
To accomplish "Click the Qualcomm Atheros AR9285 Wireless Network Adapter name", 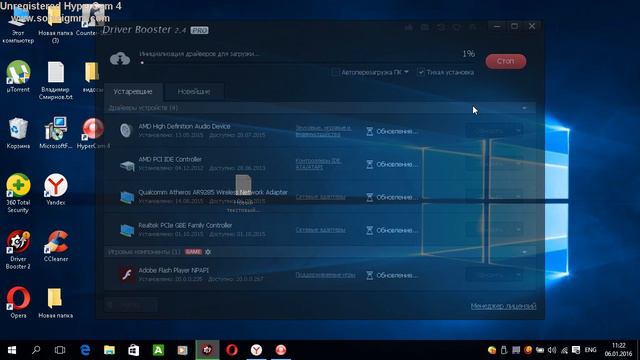I will point(213,192).
